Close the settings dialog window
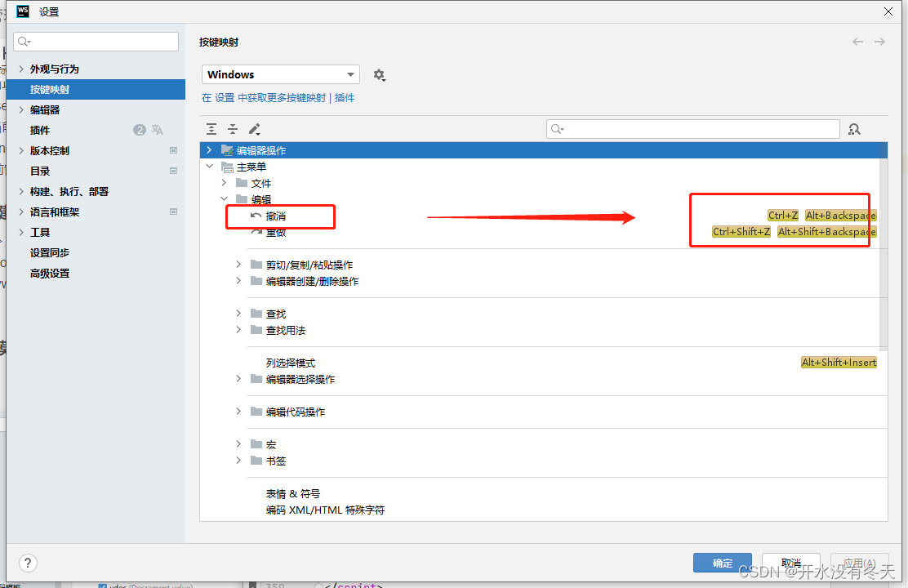 (888, 11)
